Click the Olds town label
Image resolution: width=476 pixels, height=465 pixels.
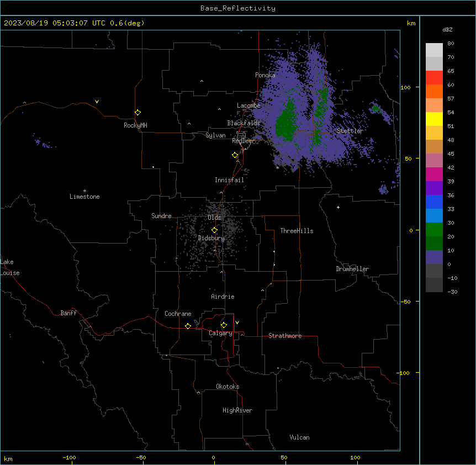coord(214,218)
